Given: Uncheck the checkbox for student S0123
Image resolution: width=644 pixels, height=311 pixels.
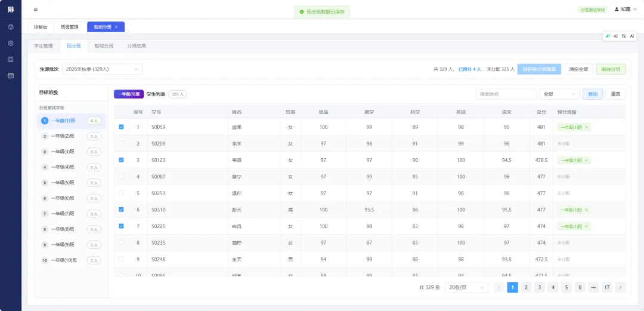Looking at the screenshot, I should pyautogui.click(x=121, y=160).
